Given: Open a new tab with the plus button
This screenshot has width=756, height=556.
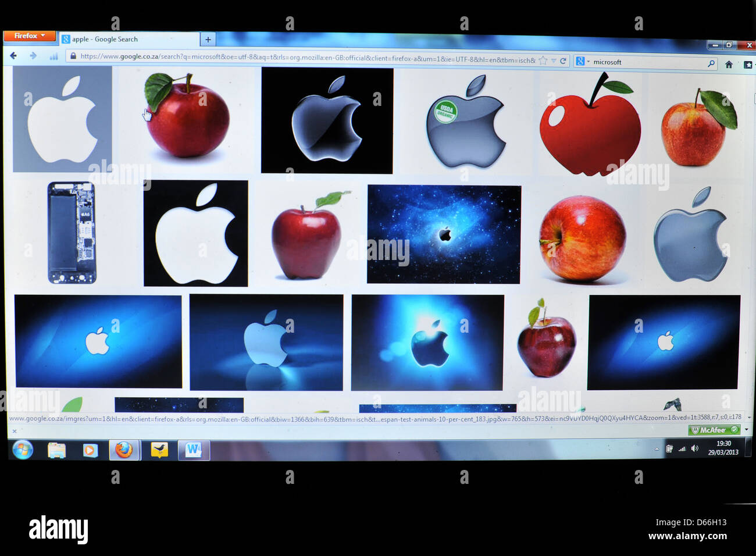Looking at the screenshot, I should (208, 40).
